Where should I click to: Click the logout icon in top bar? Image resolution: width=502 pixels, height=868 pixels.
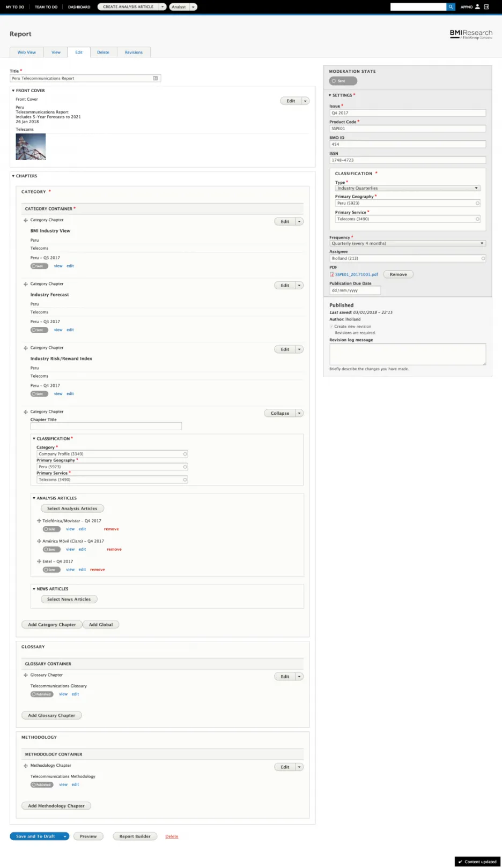tap(486, 7)
